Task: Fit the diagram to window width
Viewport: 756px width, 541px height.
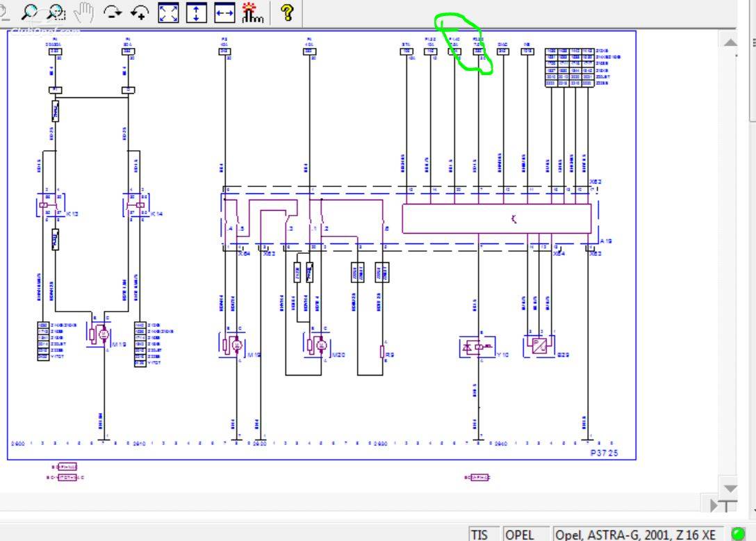Action: tap(224, 13)
